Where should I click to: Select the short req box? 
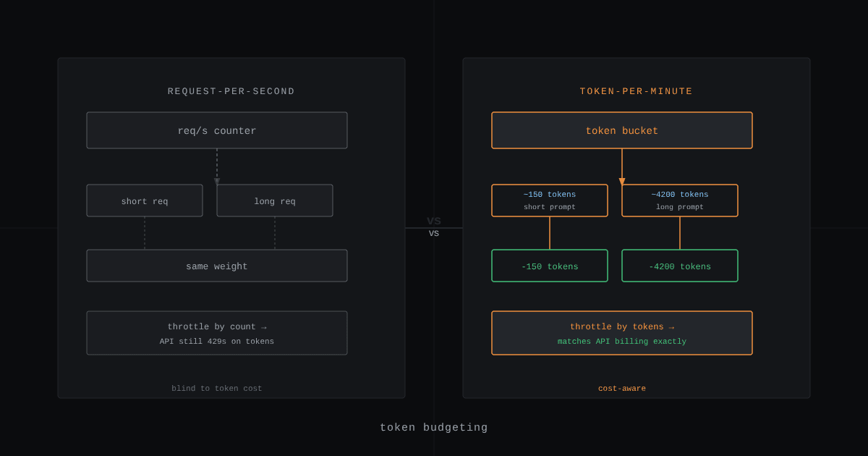pos(145,200)
